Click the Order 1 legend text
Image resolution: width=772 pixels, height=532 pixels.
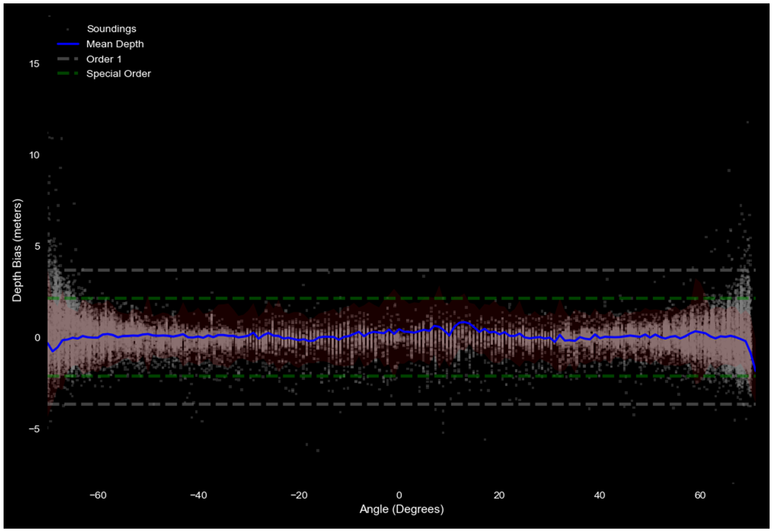(x=104, y=59)
